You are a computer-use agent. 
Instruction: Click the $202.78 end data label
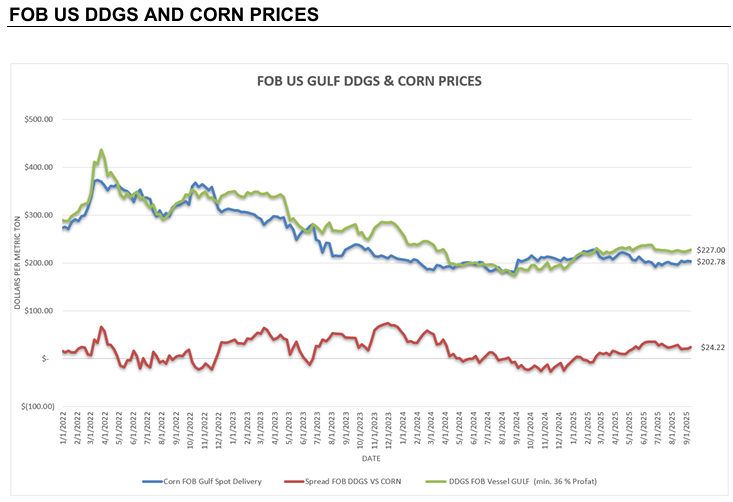pos(711,262)
